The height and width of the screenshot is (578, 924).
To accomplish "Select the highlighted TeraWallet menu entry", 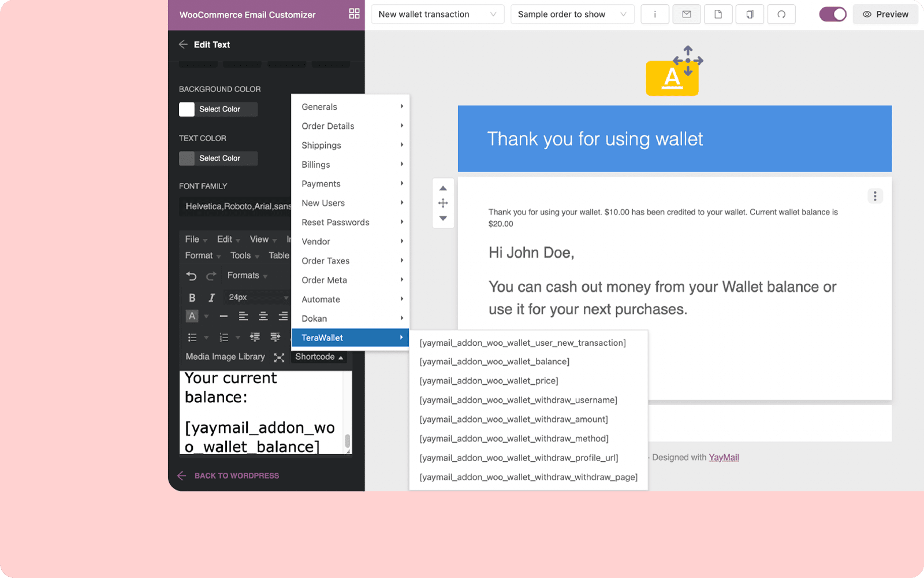I will (x=351, y=338).
